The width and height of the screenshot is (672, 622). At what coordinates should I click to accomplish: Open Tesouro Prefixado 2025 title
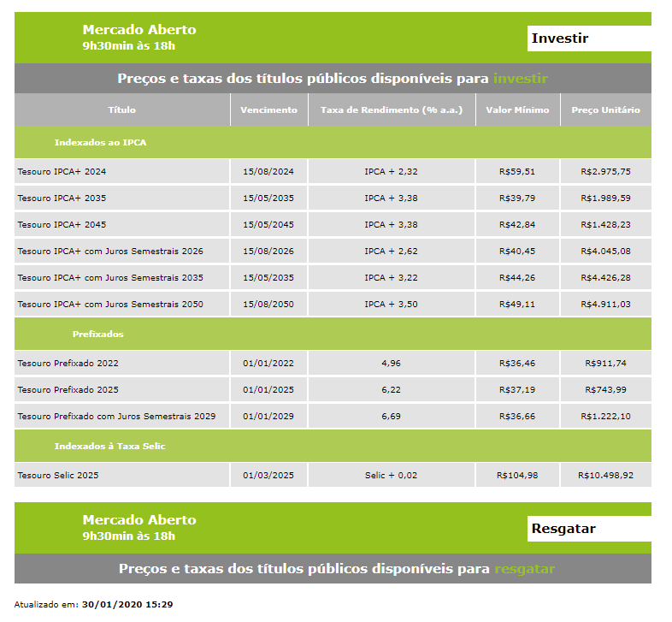[x=68, y=390]
